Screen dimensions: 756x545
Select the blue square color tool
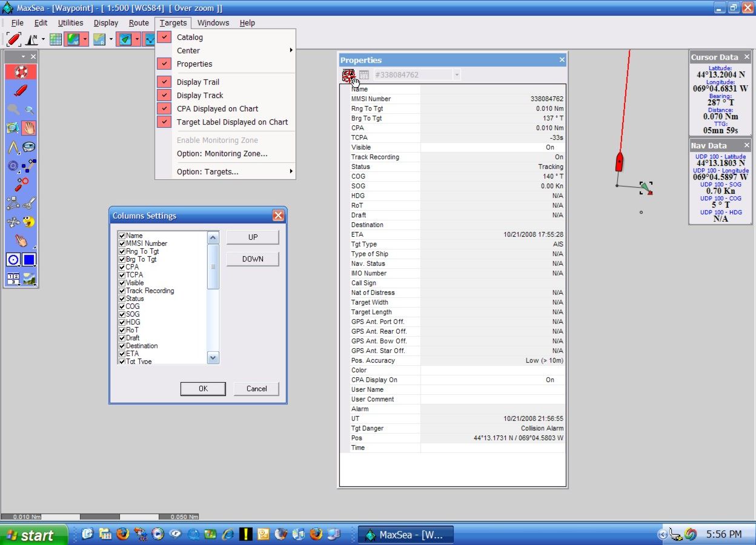click(x=29, y=260)
